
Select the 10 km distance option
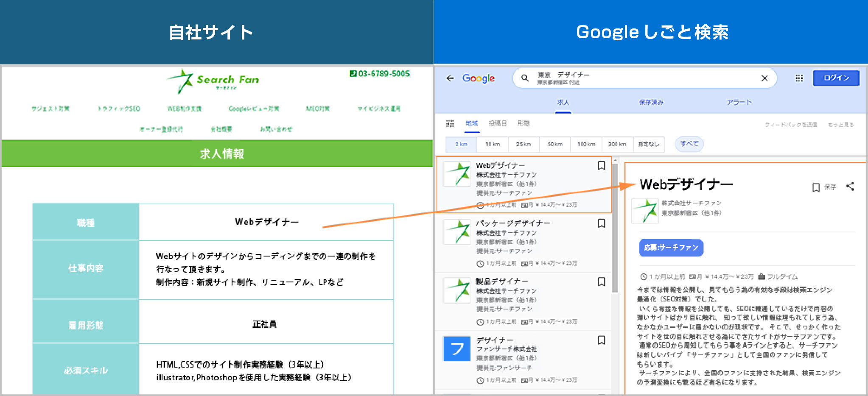[493, 144]
